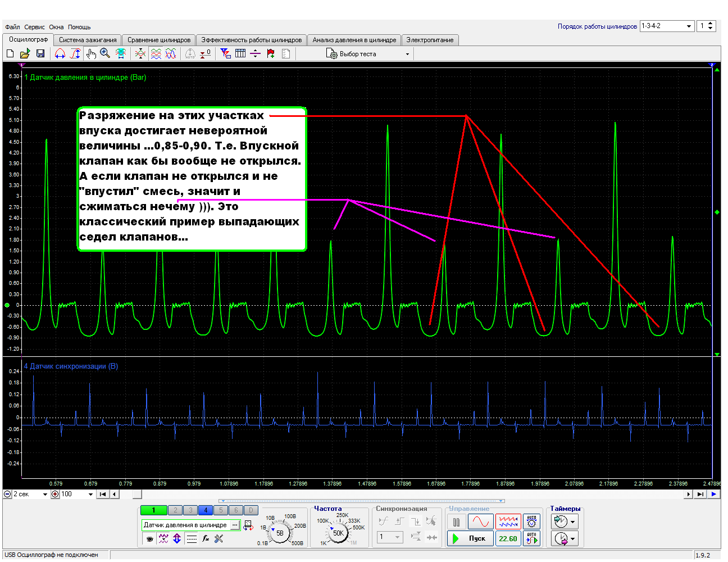Toggle the dashed line style button

[x=192, y=538]
